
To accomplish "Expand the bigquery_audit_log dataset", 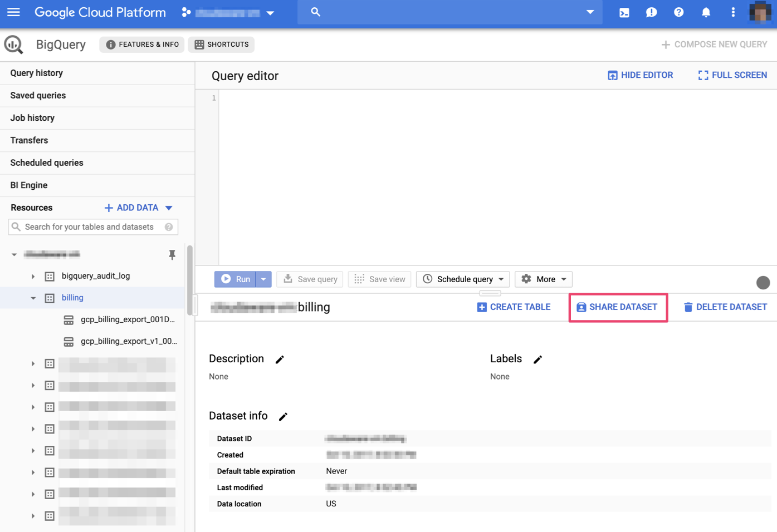I will 33,277.
